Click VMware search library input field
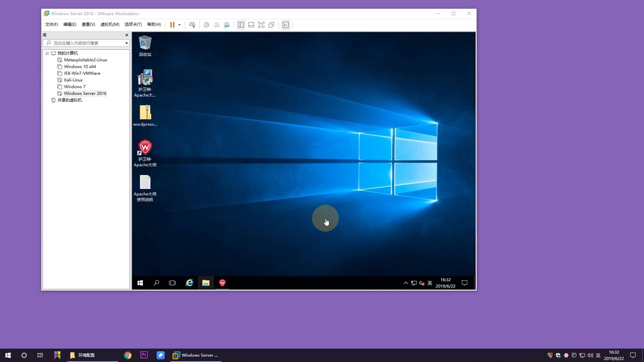This screenshot has height=362, width=644. tap(86, 43)
